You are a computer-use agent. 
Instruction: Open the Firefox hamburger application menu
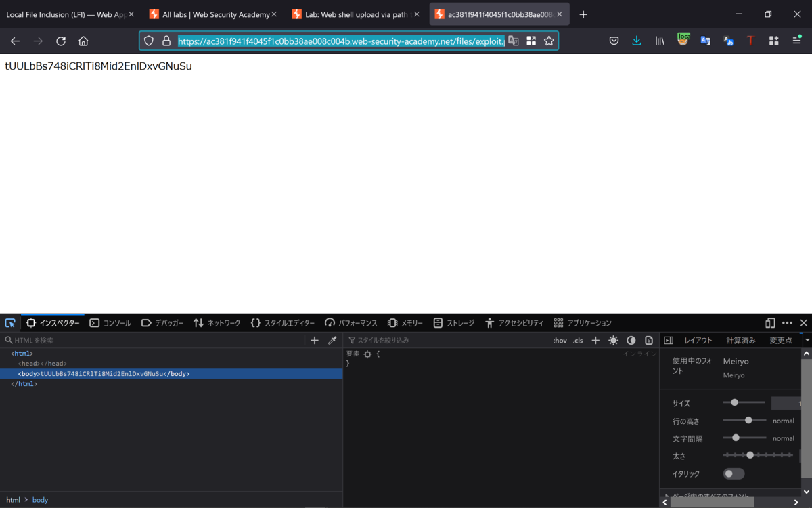click(796, 41)
